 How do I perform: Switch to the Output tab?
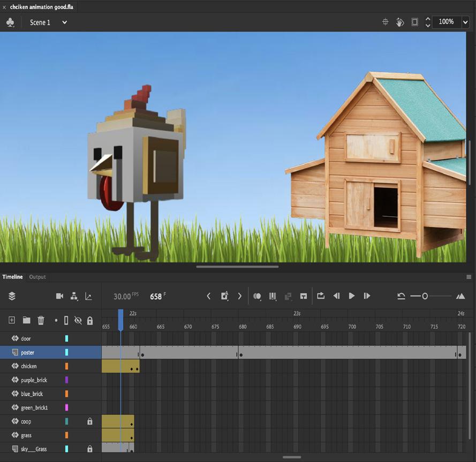click(x=37, y=277)
